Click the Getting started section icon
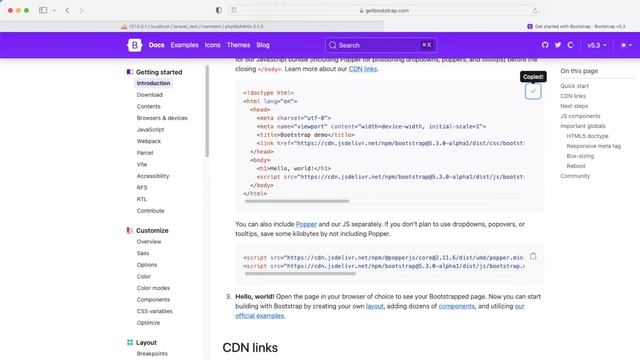Viewport: 640px width, 360px height. click(x=130, y=72)
